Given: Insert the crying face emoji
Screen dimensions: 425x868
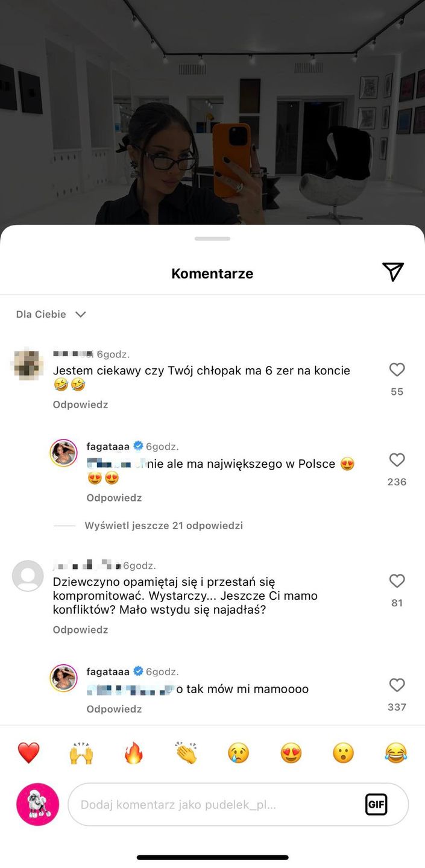Looking at the screenshot, I should point(238,753).
